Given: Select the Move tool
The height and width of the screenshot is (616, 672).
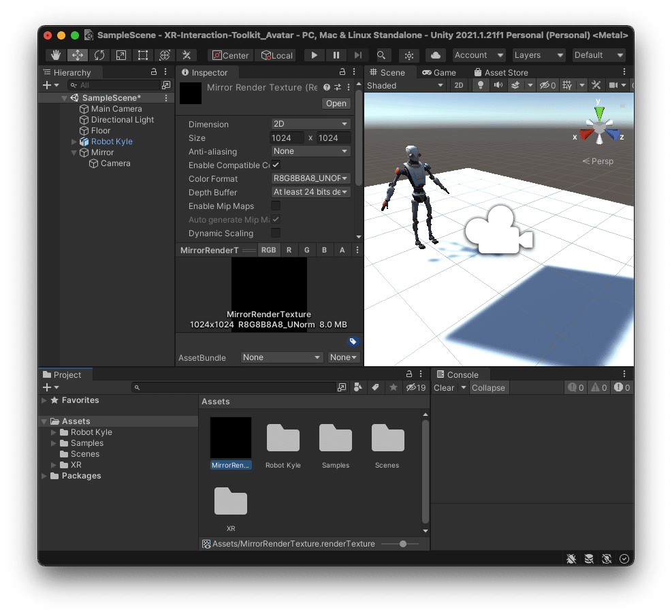Looking at the screenshot, I should [78, 55].
